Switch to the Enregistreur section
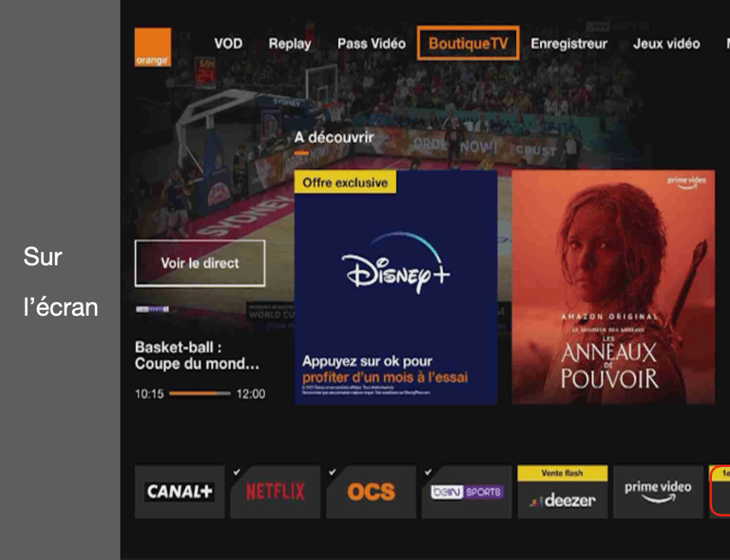 (x=569, y=44)
